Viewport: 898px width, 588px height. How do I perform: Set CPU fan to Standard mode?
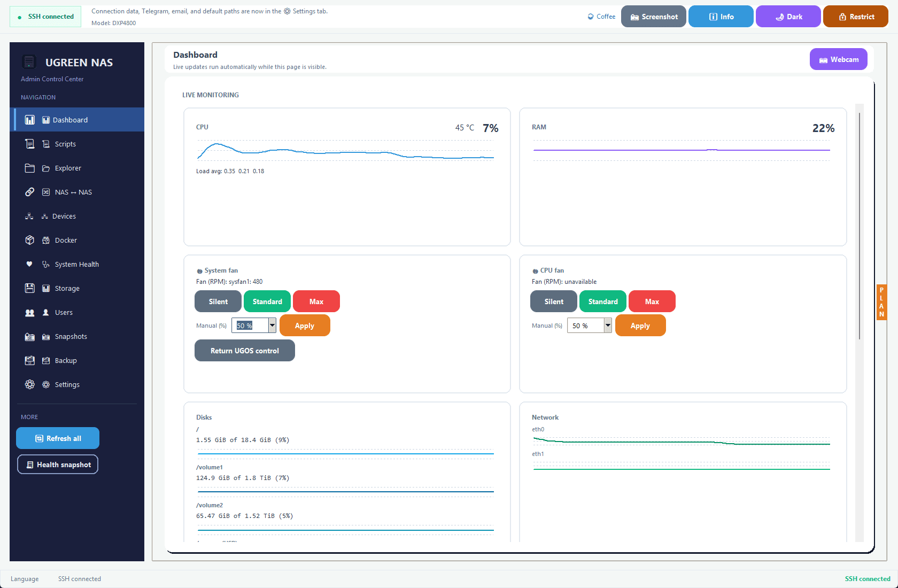coord(603,301)
